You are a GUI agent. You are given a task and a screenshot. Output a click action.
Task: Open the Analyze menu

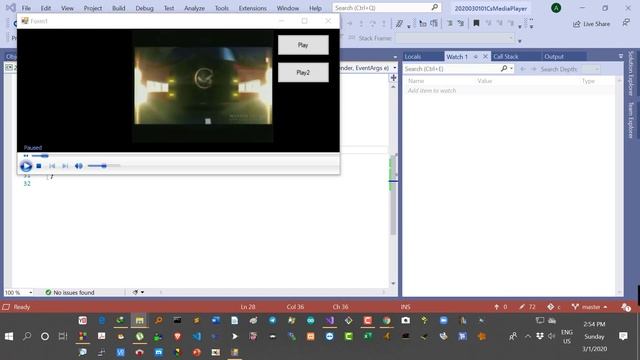tap(194, 8)
